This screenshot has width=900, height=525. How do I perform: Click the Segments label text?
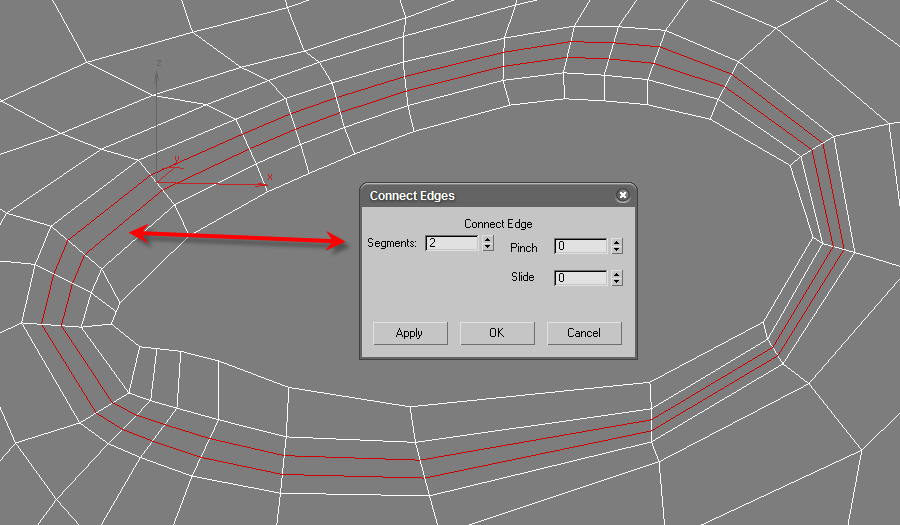point(392,243)
